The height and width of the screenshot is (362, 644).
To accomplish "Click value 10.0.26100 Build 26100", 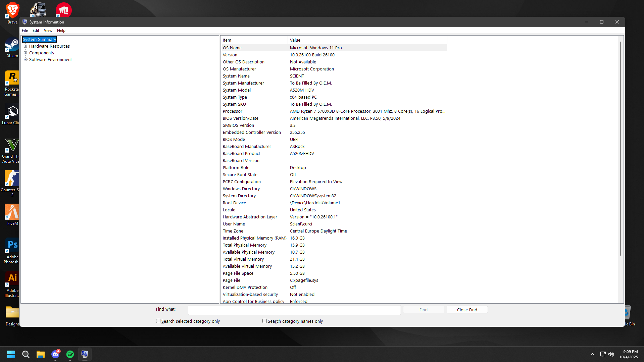I will pos(312,55).
